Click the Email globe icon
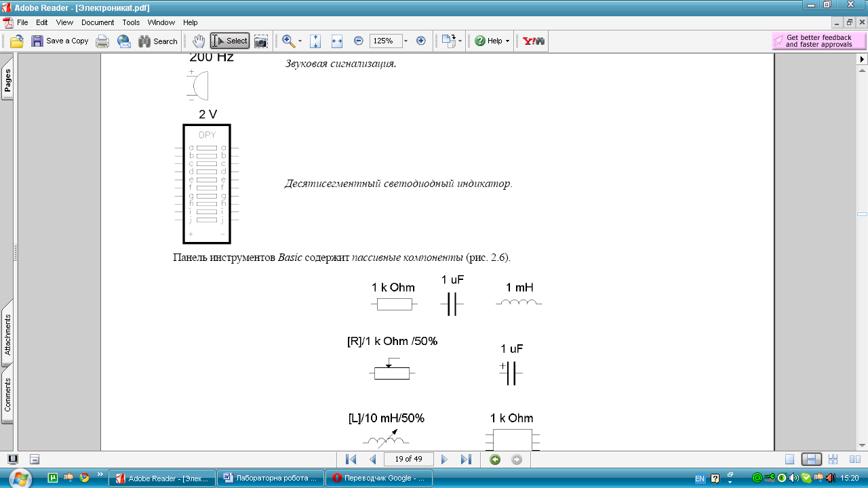The image size is (868, 488). [x=124, y=41]
